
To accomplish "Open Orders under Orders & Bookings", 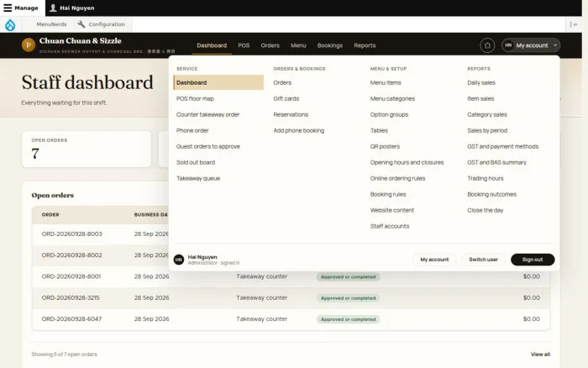I will click(282, 82).
